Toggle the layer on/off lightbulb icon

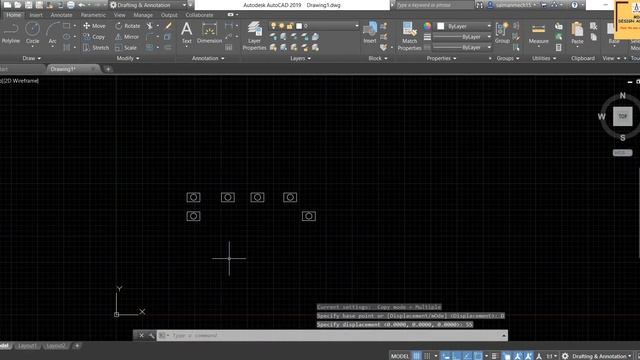click(273, 26)
